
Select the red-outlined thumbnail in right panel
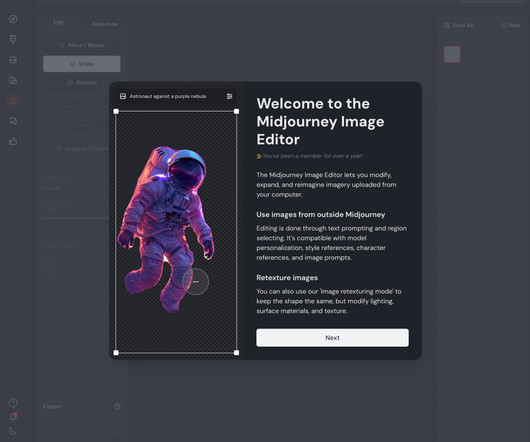(452, 54)
